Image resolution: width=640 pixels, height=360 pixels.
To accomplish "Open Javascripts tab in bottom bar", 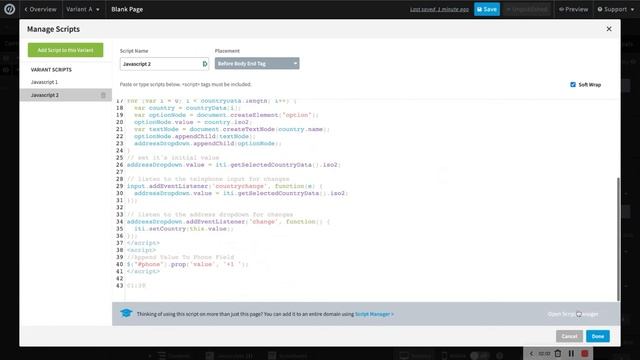I will click(x=230, y=356).
